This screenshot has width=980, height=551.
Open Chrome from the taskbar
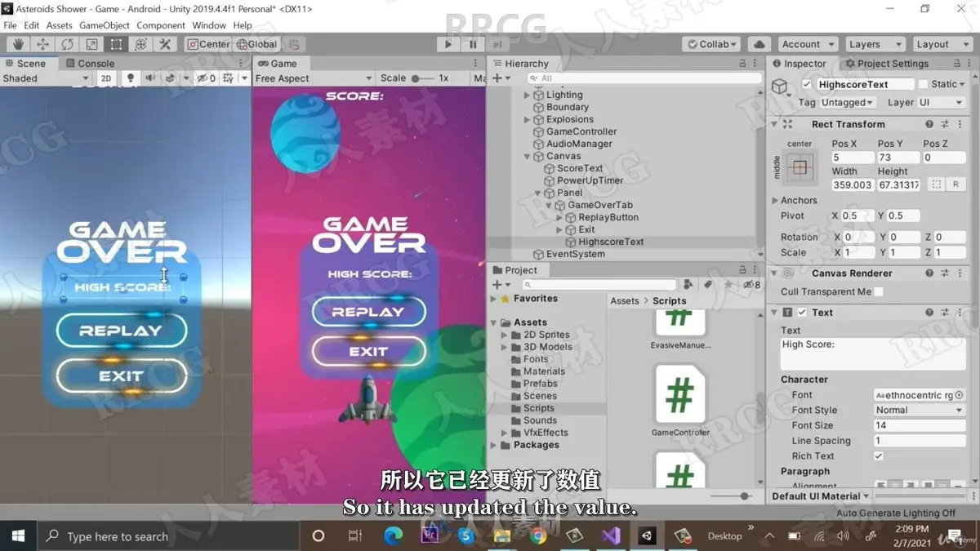[x=538, y=536]
